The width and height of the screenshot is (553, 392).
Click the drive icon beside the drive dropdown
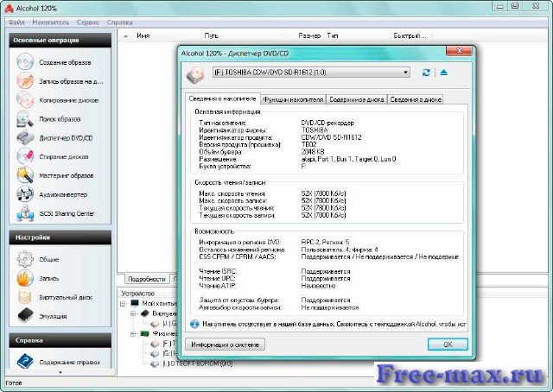[x=195, y=75]
